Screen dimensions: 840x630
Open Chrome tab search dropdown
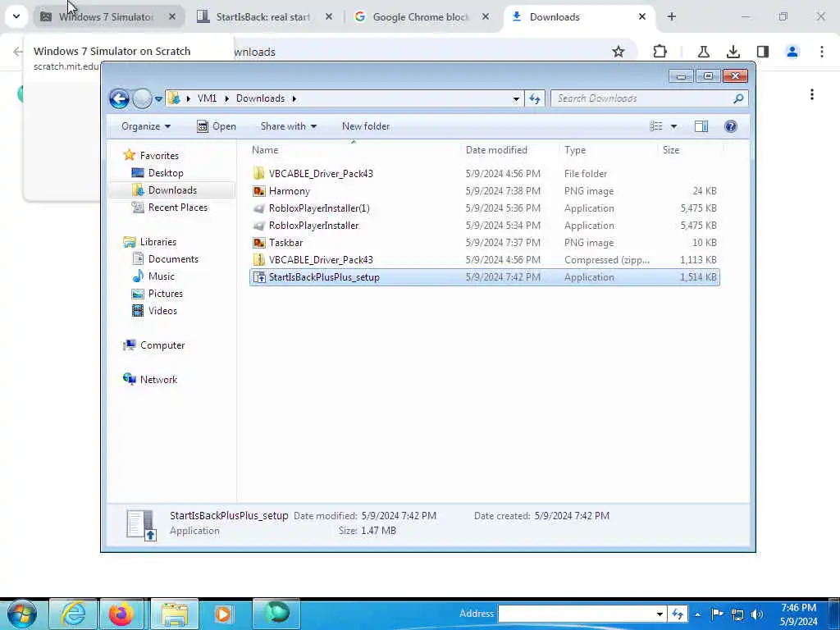pos(16,16)
